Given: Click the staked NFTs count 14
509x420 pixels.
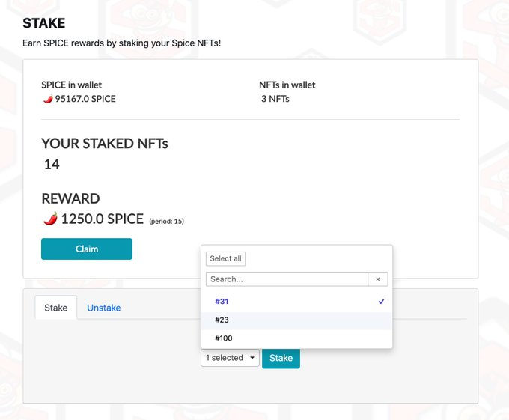Looking at the screenshot, I should 52,164.
